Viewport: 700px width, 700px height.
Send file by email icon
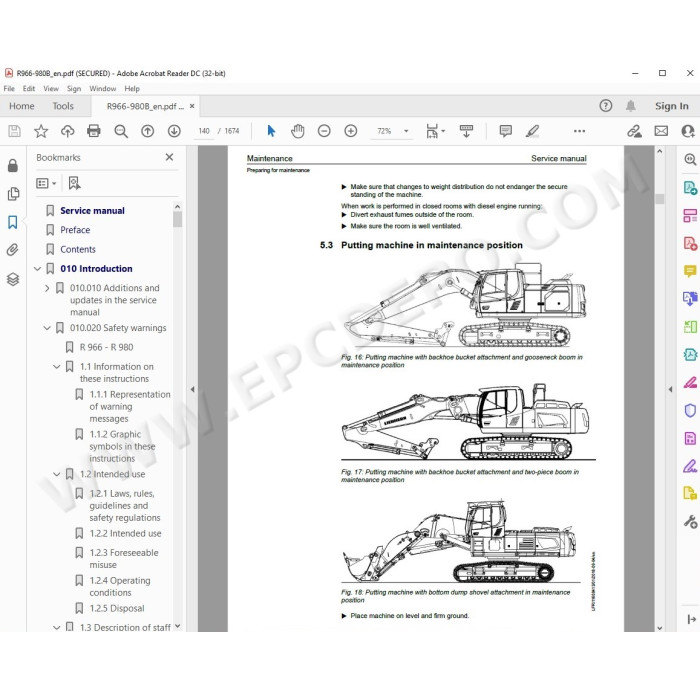661,131
